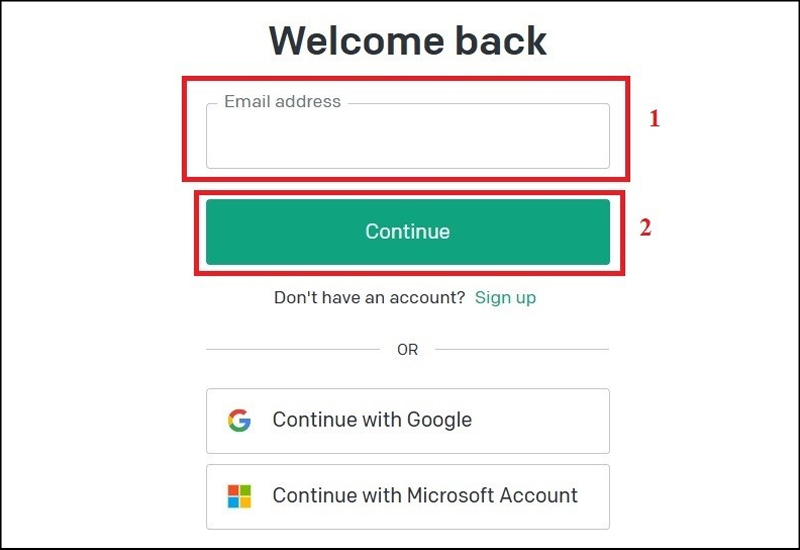The height and width of the screenshot is (550, 800).
Task: Click the red annotation number 1
Action: click(654, 118)
